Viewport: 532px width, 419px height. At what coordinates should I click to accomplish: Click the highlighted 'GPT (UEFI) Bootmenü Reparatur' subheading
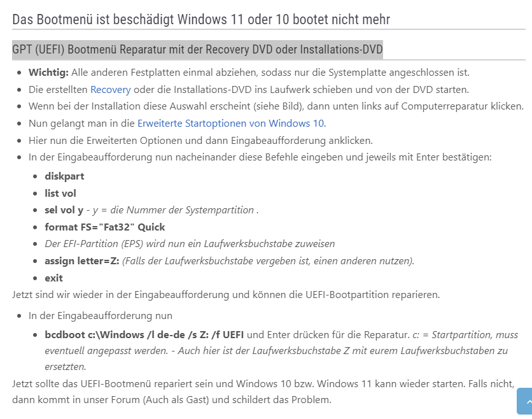point(197,50)
